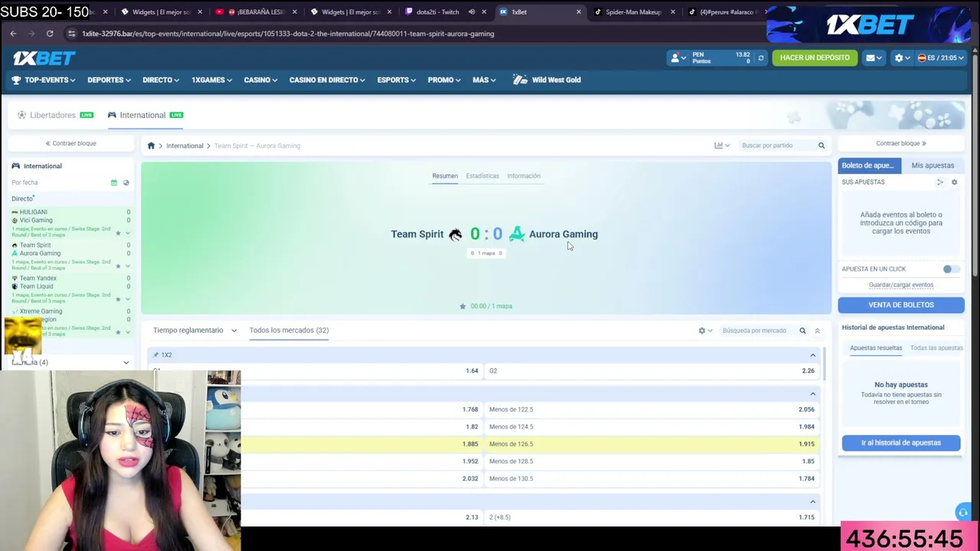This screenshot has width=980, height=551.
Task: Favorite the HULIGANI vs Vici Gaming match
Action: pyautogui.click(x=118, y=233)
